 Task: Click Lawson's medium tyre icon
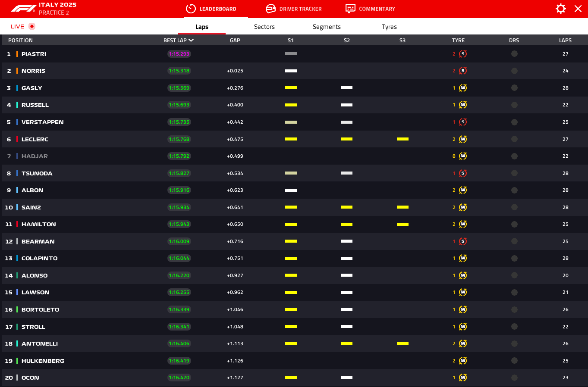(x=463, y=292)
